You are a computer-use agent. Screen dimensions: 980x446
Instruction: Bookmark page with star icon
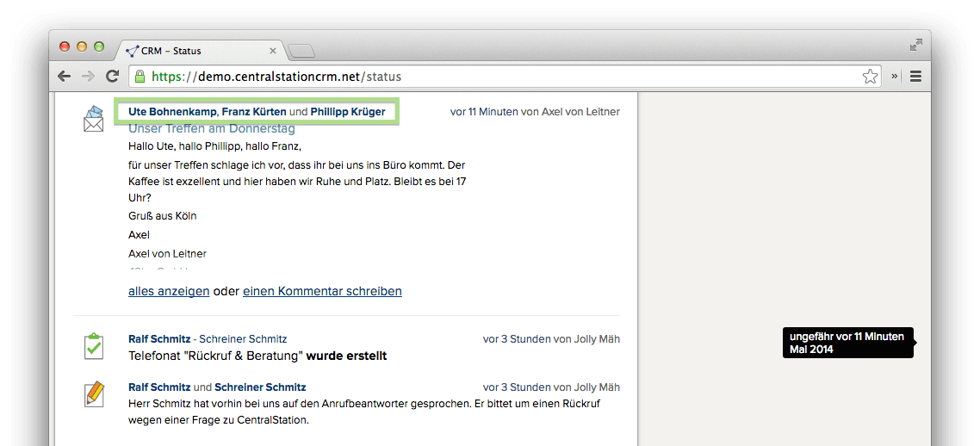pos(870,77)
